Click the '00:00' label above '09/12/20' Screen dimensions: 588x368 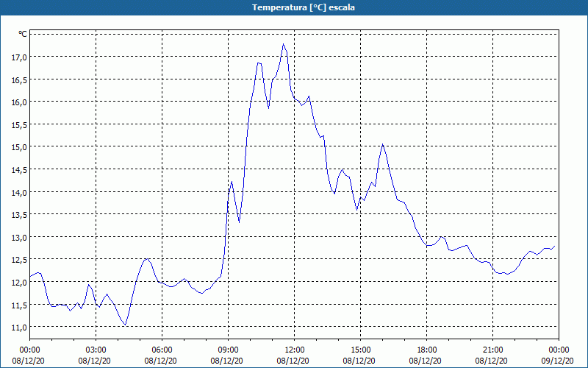(559, 350)
